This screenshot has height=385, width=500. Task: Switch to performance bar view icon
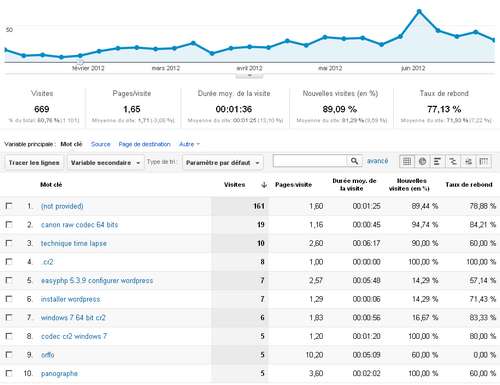point(438,161)
